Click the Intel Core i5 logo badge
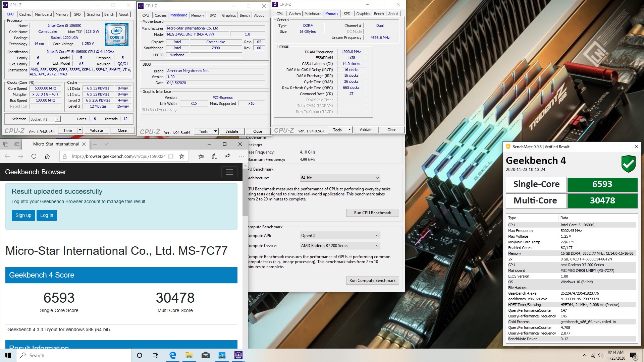Image resolution: width=644 pixels, height=362 pixels. [x=116, y=35]
